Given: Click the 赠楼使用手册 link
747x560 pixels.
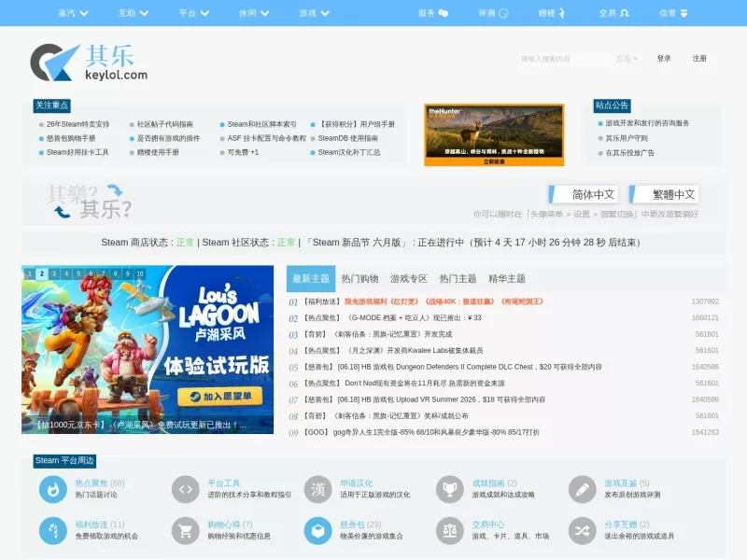Looking at the screenshot, I should (158, 152).
